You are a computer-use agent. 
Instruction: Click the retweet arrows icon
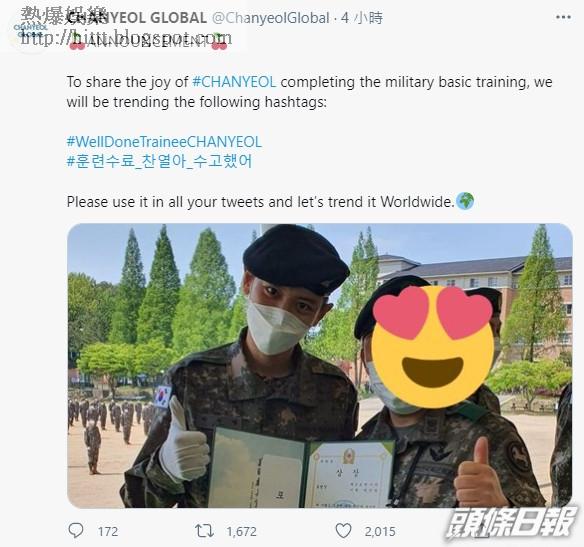pyautogui.click(x=204, y=531)
